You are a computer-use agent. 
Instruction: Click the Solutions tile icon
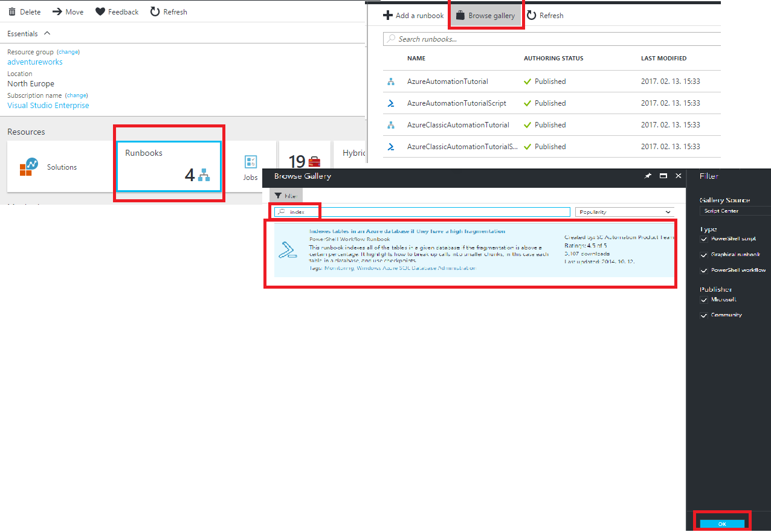pyautogui.click(x=28, y=167)
